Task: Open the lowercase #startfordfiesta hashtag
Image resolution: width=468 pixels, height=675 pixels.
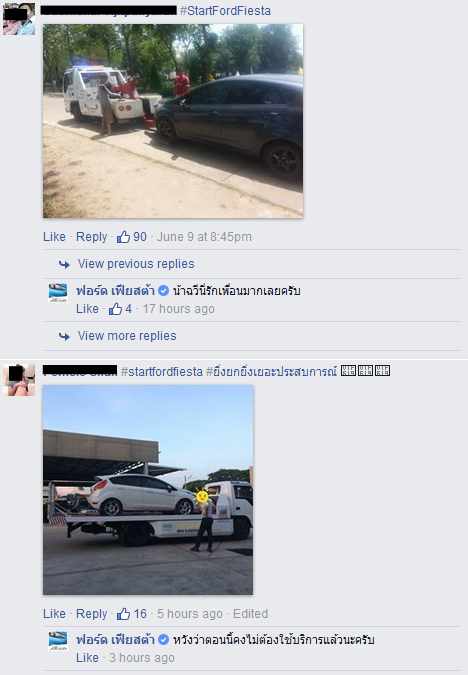Action: [161, 372]
